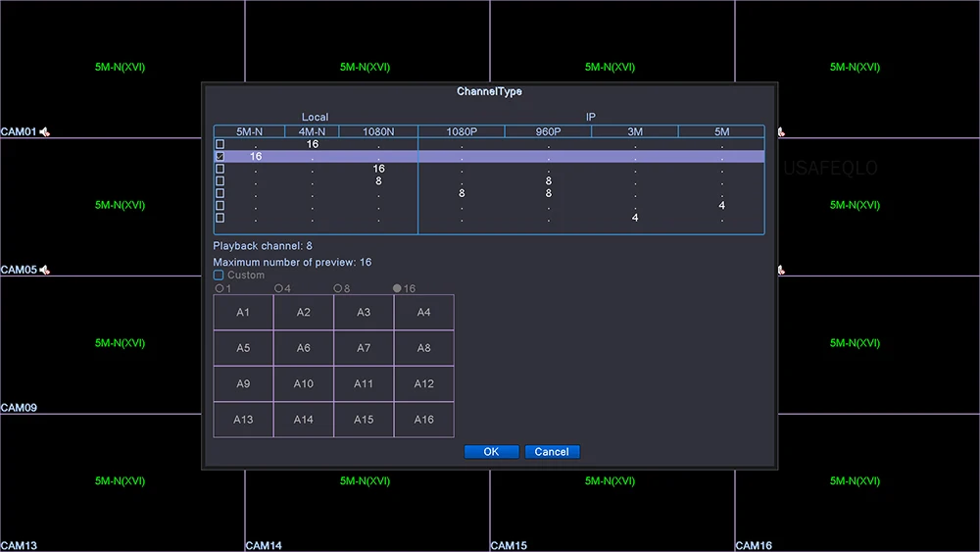Viewport: 980px width, 552px height.
Task: Click the Local group header
Action: 315,118
